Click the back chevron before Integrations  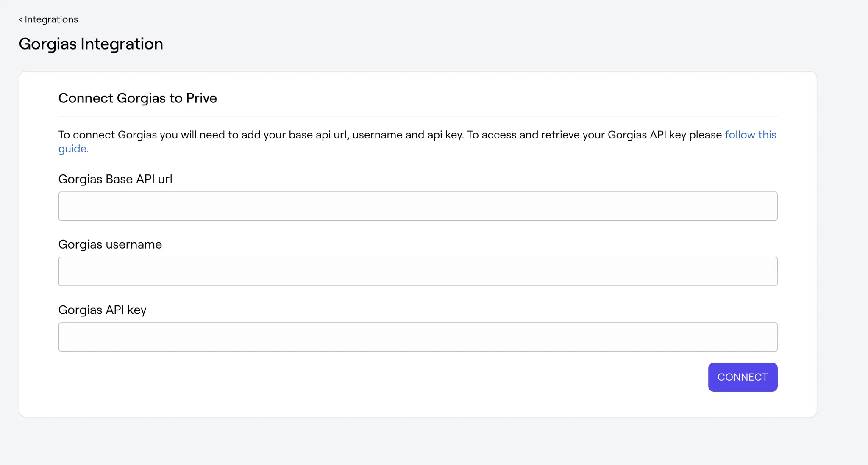(20, 19)
